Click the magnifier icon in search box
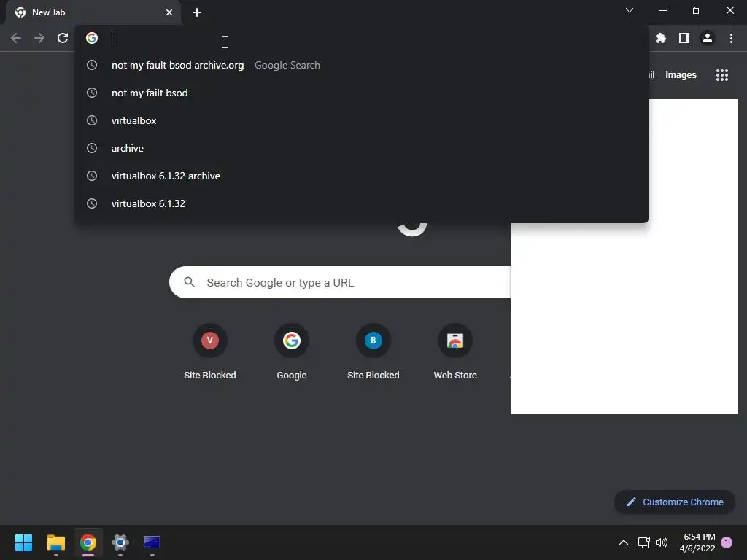The width and height of the screenshot is (747, 560). point(189,282)
